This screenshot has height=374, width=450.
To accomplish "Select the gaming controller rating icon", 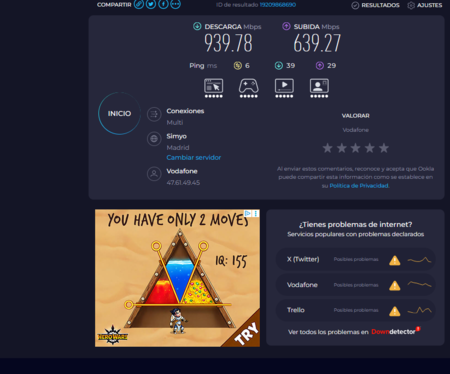I will (249, 88).
